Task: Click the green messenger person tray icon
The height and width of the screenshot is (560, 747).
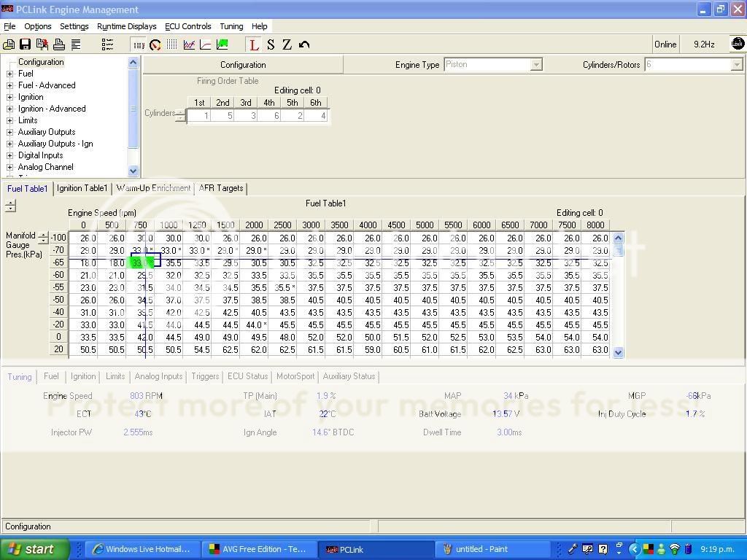Action: coord(661,549)
